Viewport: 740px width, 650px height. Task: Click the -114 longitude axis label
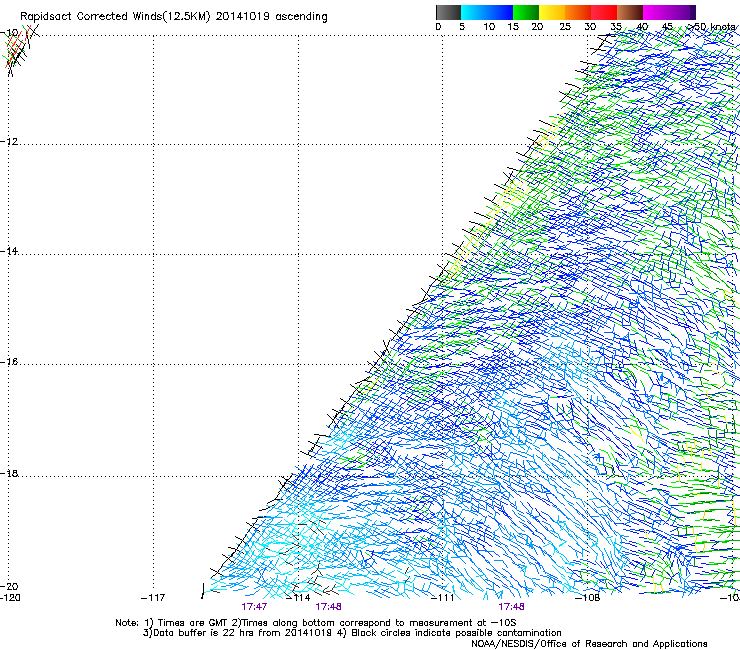pos(299,598)
